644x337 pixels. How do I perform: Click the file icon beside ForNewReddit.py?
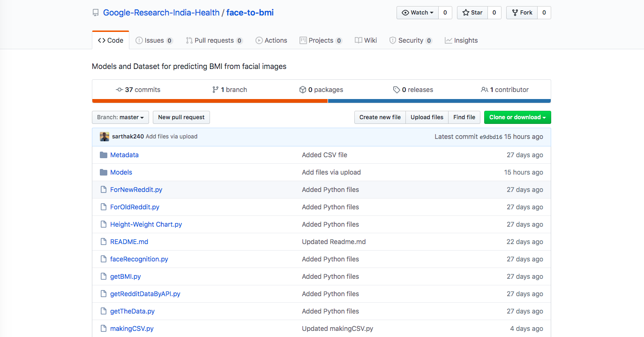(x=104, y=190)
